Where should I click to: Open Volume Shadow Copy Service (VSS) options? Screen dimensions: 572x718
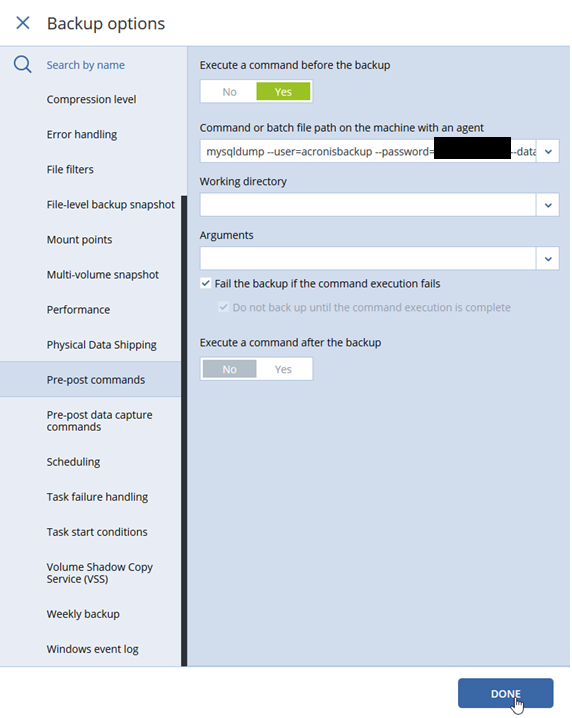[99, 573]
